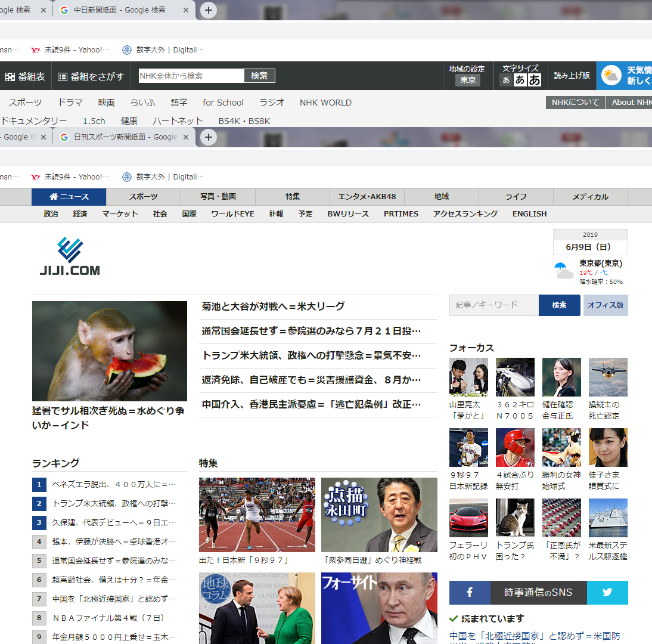Click NHK 番組表 grid icon
The image size is (652, 644).
tap(10, 76)
